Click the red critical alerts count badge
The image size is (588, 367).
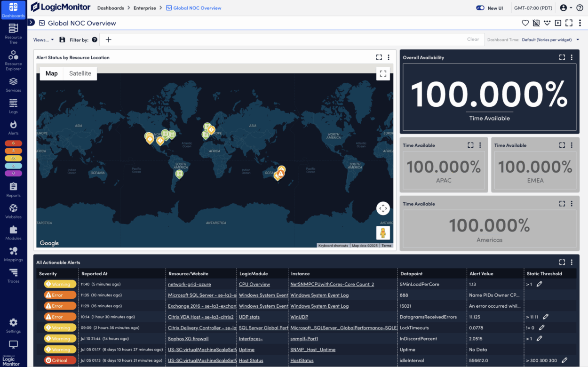(x=13, y=143)
